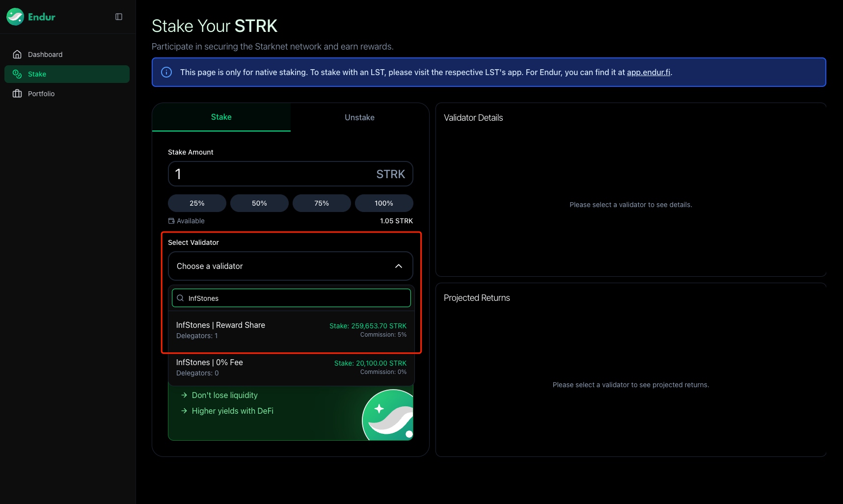The height and width of the screenshot is (504, 843).
Task: Click the Don't lose liquidity text
Action: click(224, 395)
